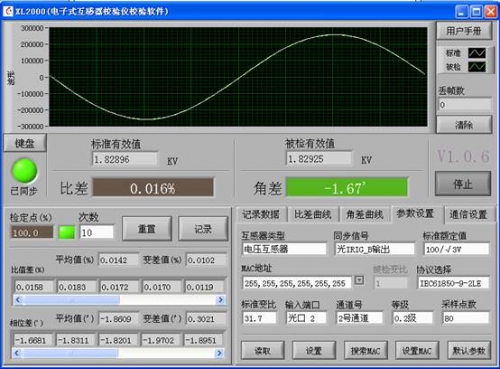Click the 清除 button under 丢帧数

click(x=464, y=125)
